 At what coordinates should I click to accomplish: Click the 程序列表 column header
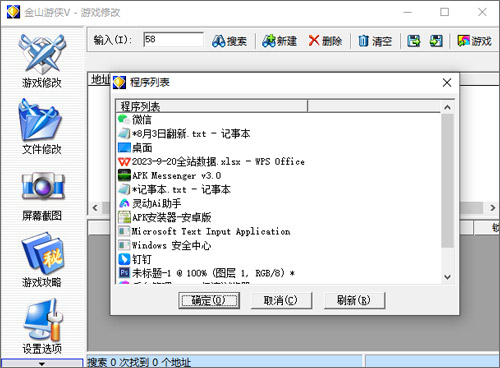(212, 106)
